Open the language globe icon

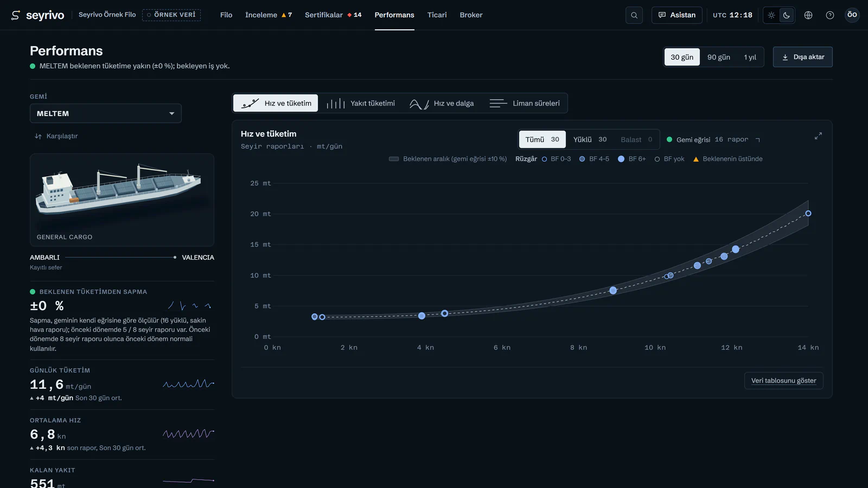[808, 15]
